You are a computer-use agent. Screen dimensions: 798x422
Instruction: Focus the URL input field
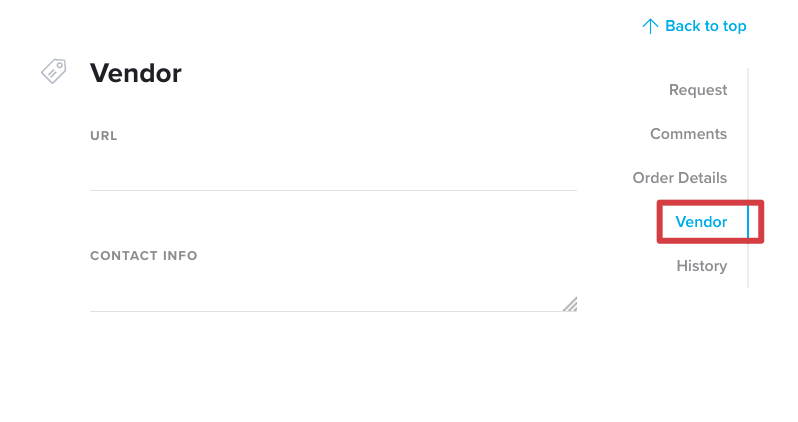(x=333, y=172)
